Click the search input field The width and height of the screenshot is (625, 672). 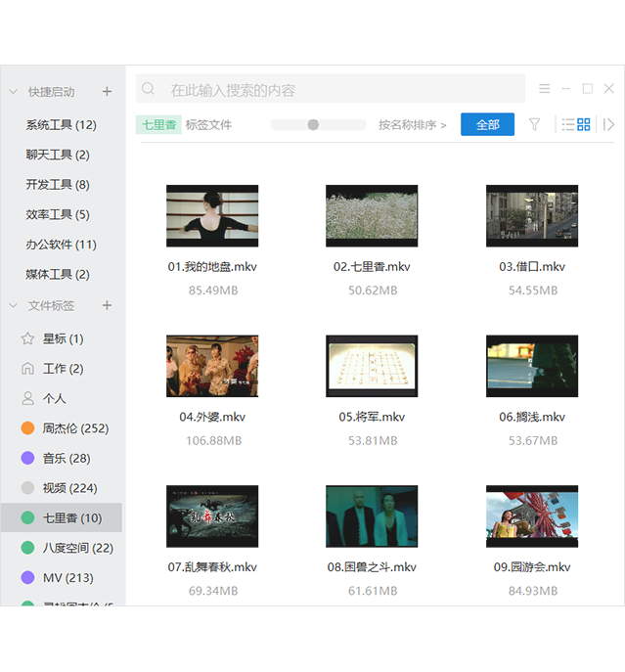(333, 90)
